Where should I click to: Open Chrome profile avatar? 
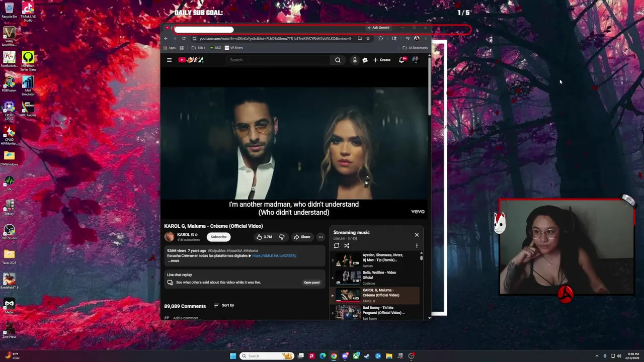[x=417, y=39]
